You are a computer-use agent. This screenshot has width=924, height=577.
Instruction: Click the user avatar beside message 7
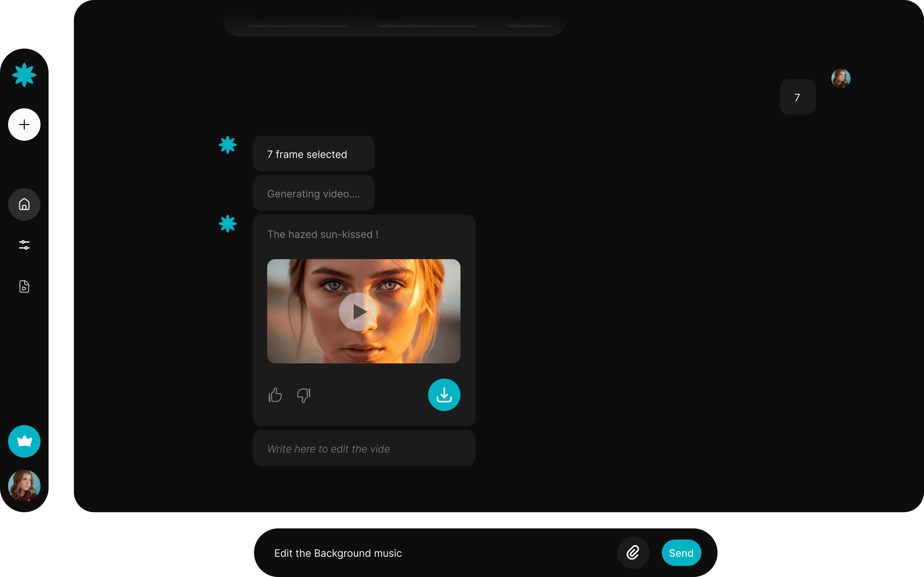tap(841, 78)
